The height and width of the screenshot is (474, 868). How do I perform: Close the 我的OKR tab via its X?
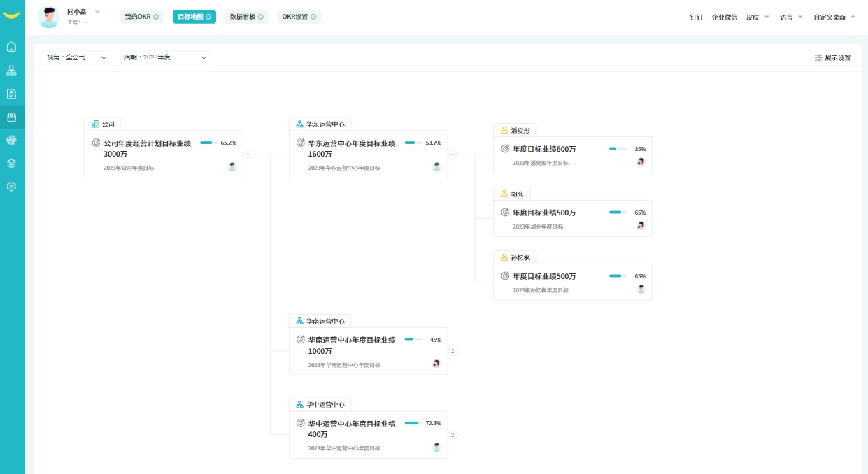tap(156, 17)
